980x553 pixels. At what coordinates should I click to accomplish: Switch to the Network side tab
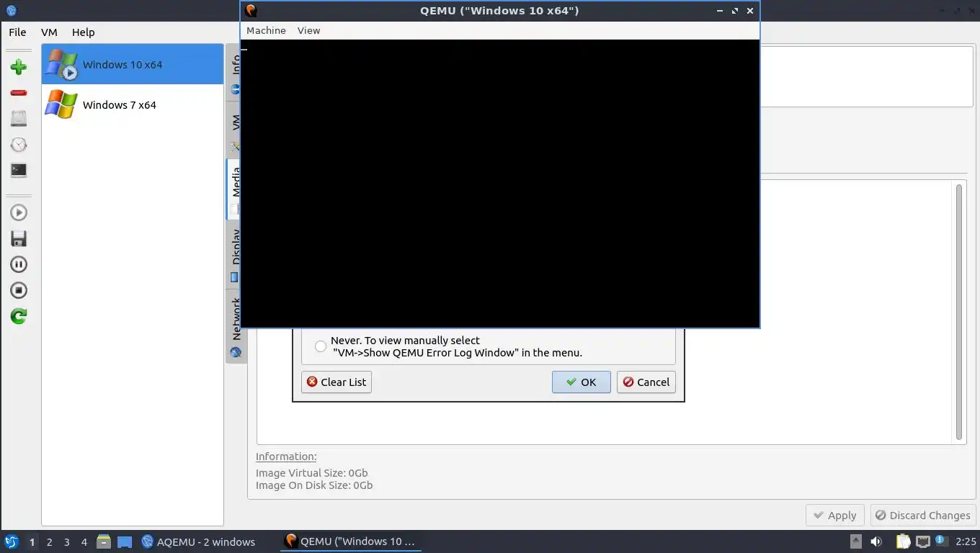235,325
